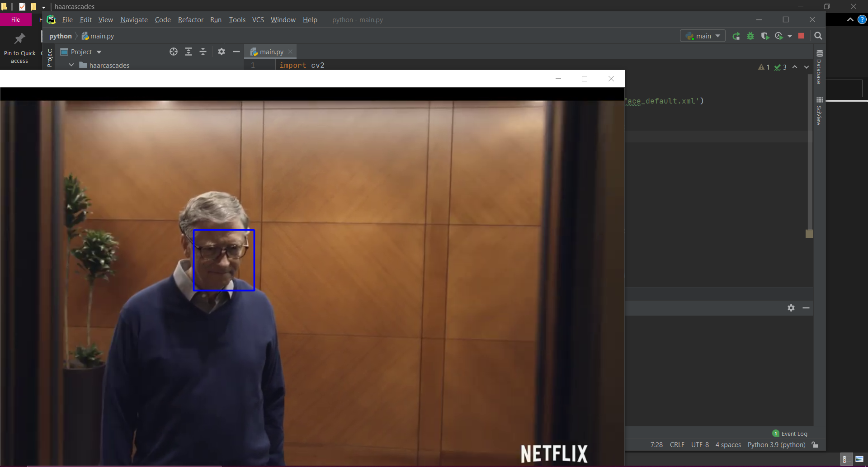This screenshot has height=467, width=868.
Task: Run the main configuration
Action: coord(736,36)
